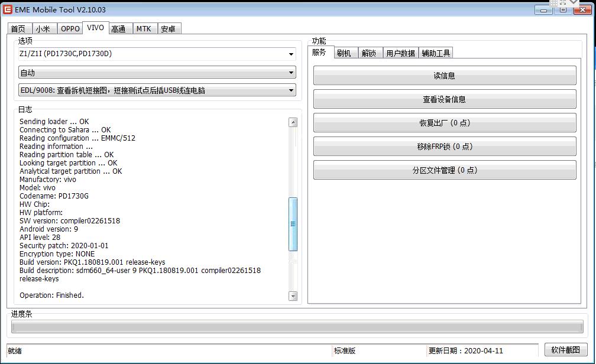596x364 pixels.
Task: Click 'SW version: compiler02261518' log line
Action: (70, 221)
